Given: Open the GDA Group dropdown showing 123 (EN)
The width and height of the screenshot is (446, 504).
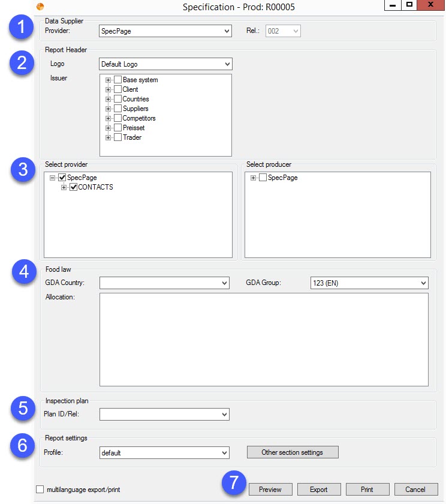Looking at the screenshot, I should 369,283.
